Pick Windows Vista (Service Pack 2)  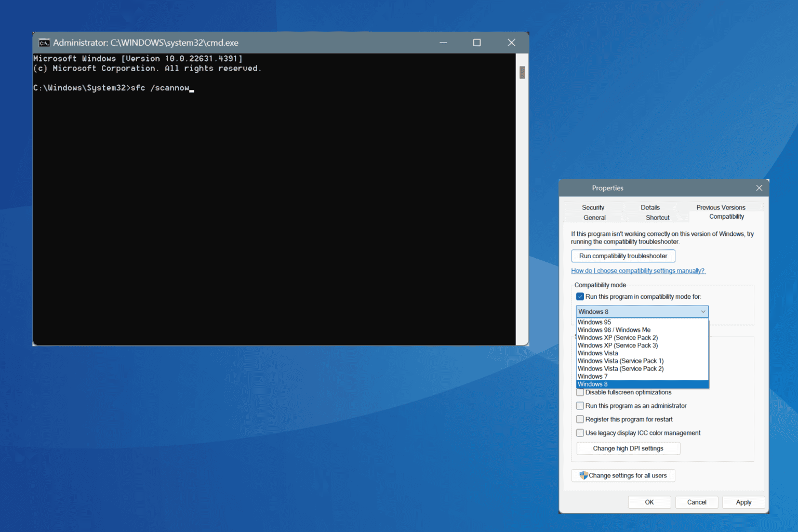point(643,369)
